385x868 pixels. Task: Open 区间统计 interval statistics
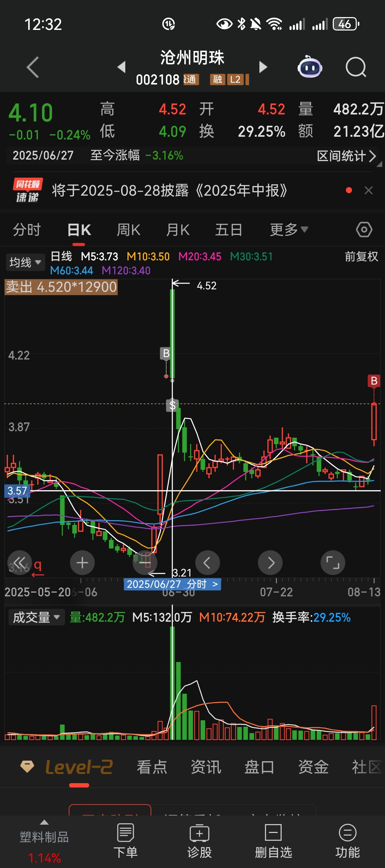[346, 156]
